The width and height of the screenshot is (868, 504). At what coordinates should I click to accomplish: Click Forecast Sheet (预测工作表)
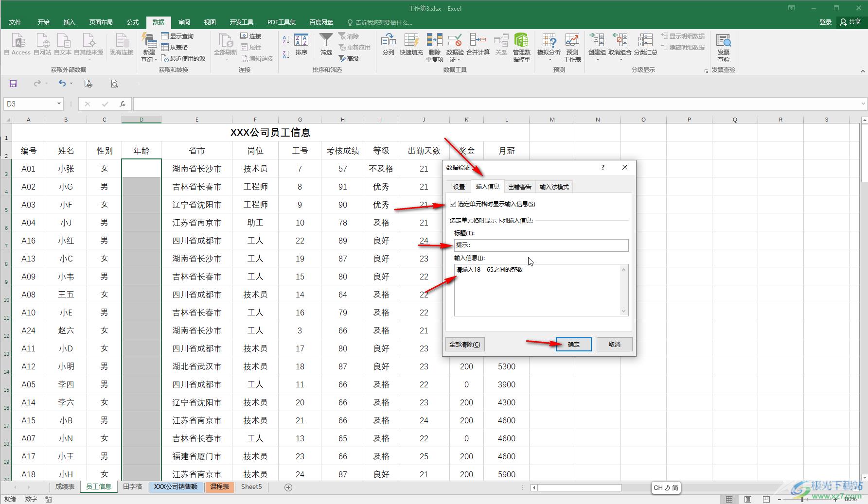572,48
